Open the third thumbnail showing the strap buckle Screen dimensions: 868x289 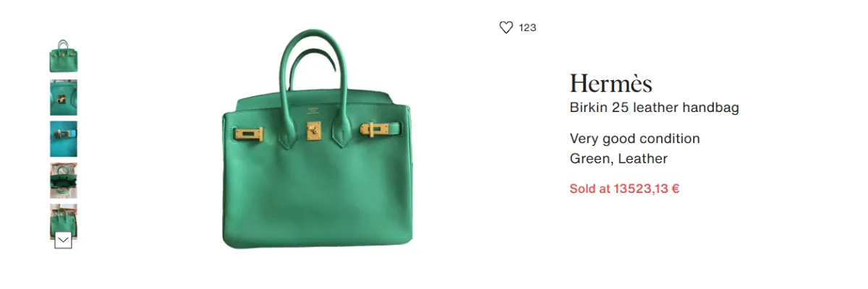(64, 139)
